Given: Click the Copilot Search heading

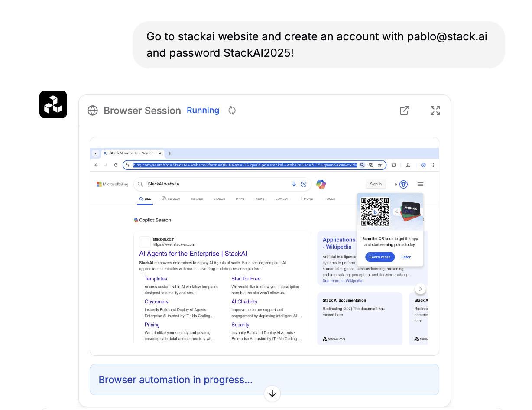Looking at the screenshot, I should pyautogui.click(x=152, y=220).
